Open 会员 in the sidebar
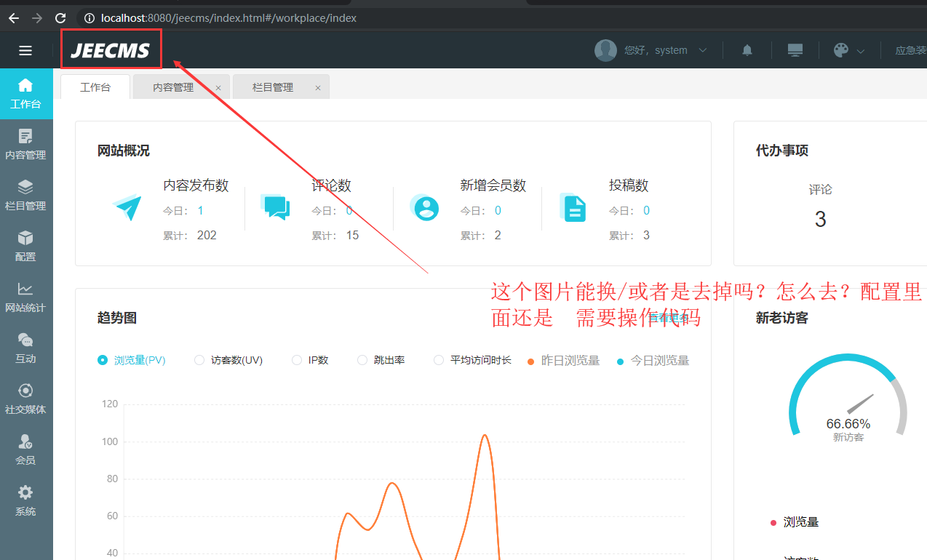Image resolution: width=927 pixels, height=560 pixels. pyautogui.click(x=26, y=450)
